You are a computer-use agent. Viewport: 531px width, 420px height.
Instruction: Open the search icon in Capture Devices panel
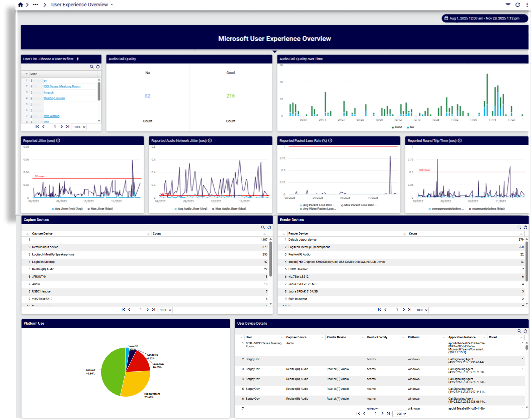(x=263, y=227)
